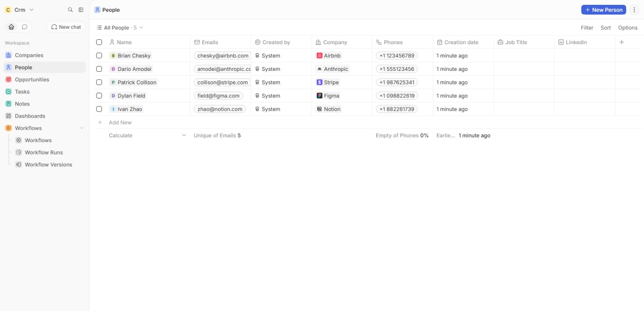Click the Airbnb company logo chip
The image size is (644, 311).
point(329,56)
